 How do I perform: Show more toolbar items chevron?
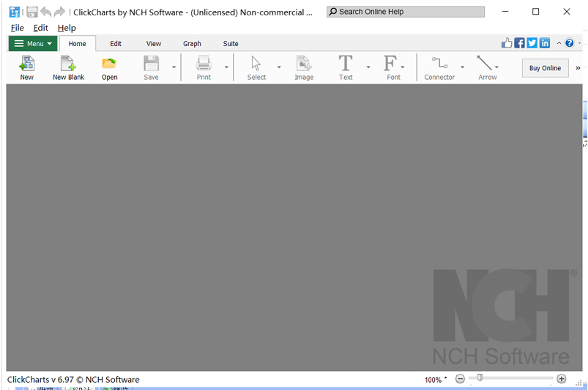pyautogui.click(x=578, y=68)
